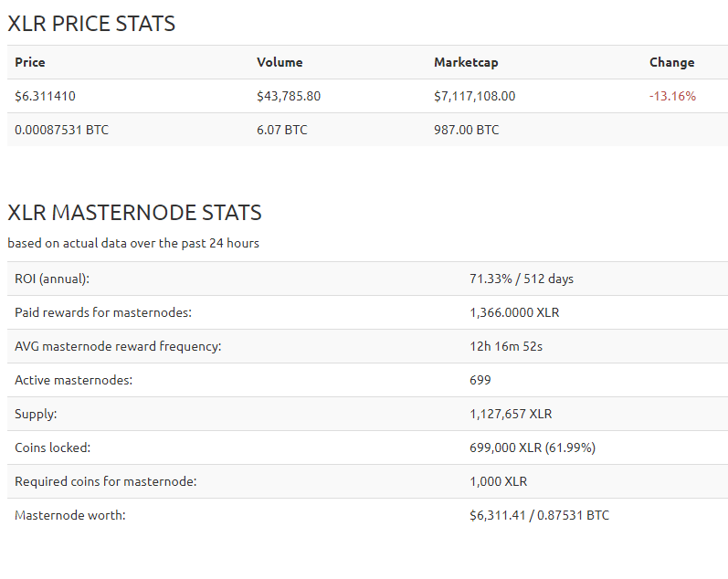Click the XLR MASTERNODE STATS heading
This screenshot has width=728, height=579.
(134, 213)
